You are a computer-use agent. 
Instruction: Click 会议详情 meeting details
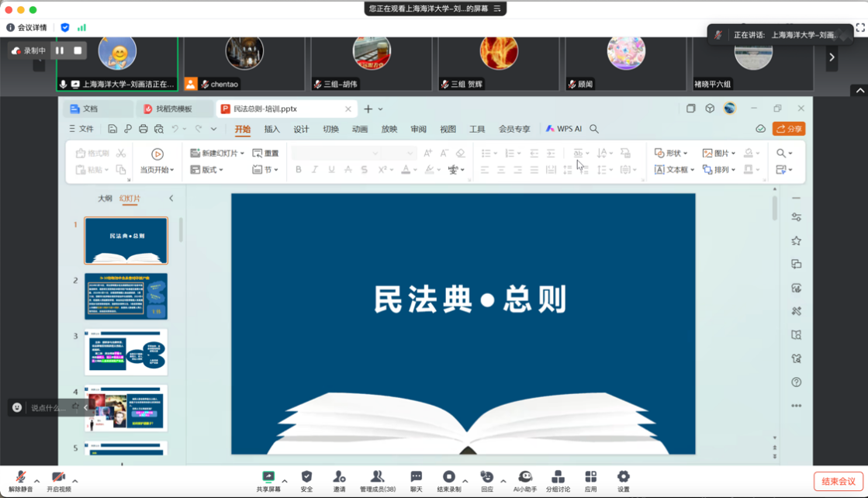click(x=26, y=27)
